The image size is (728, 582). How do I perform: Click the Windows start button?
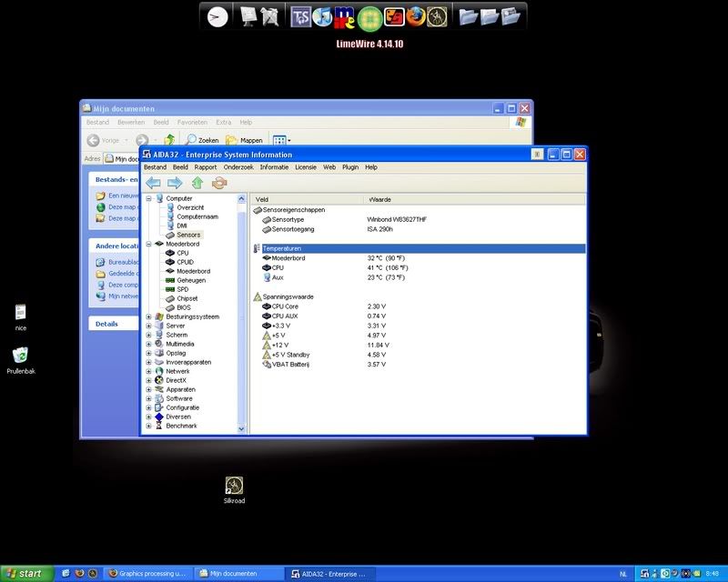pyautogui.click(x=27, y=574)
